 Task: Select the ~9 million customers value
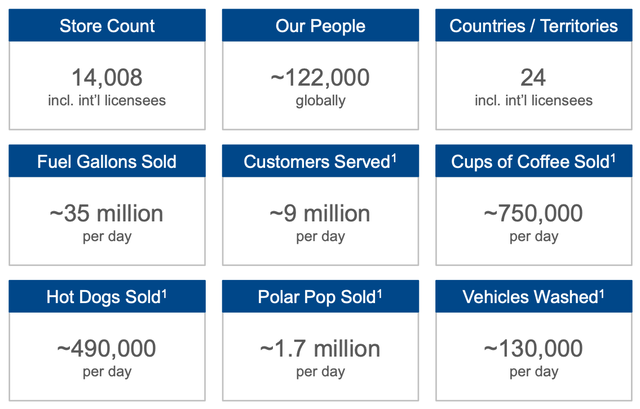(320, 213)
